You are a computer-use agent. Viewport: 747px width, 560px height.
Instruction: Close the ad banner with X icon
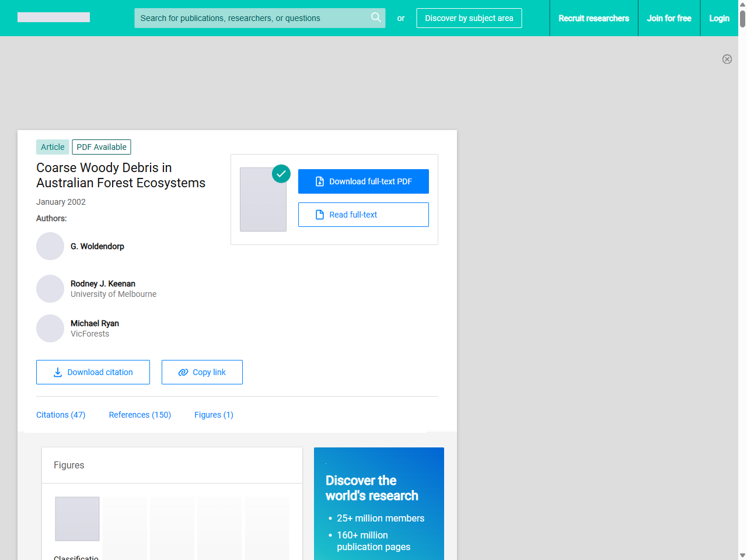coord(727,59)
